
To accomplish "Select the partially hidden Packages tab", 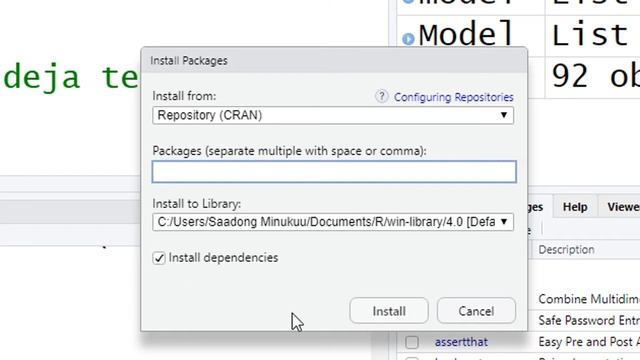I will [x=536, y=207].
